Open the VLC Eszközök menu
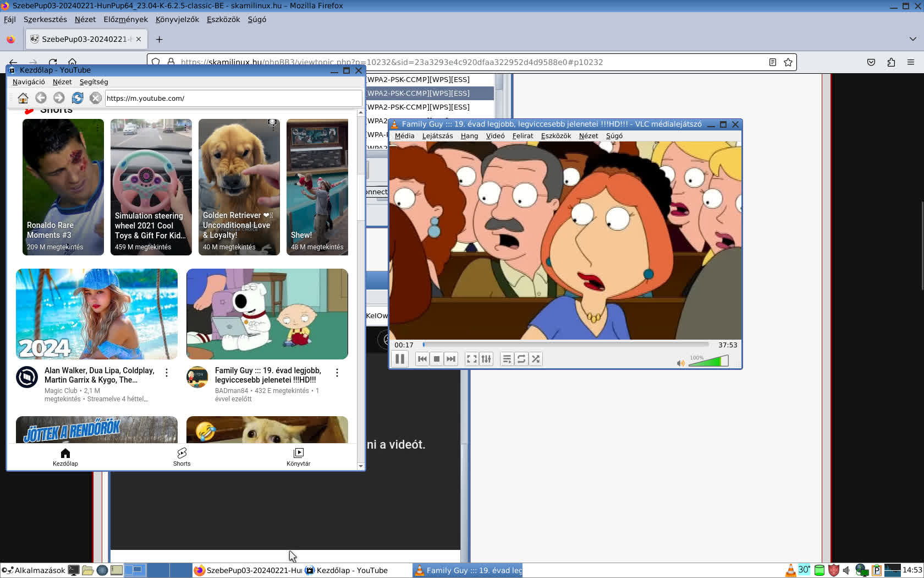The width and height of the screenshot is (924, 578). click(555, 135)
